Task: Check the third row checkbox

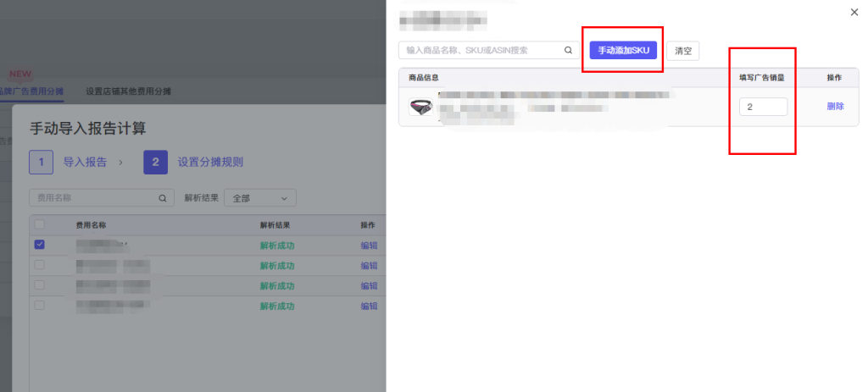Action: [39, 284]
